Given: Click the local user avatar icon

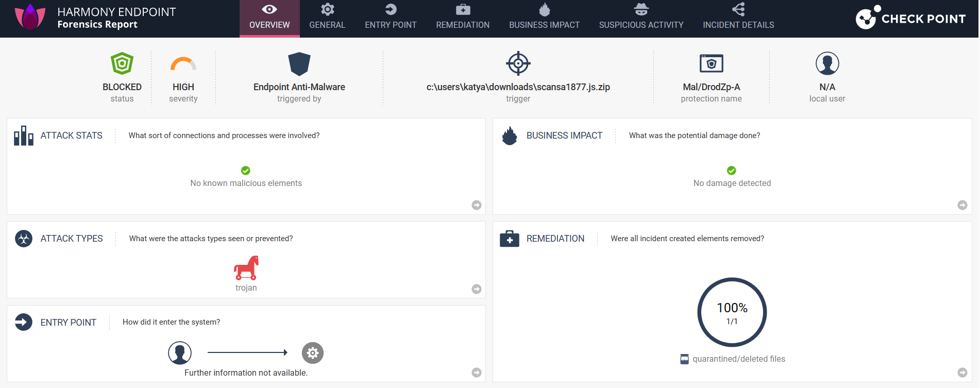Looking at the screenshot, I should pos(827,63).
